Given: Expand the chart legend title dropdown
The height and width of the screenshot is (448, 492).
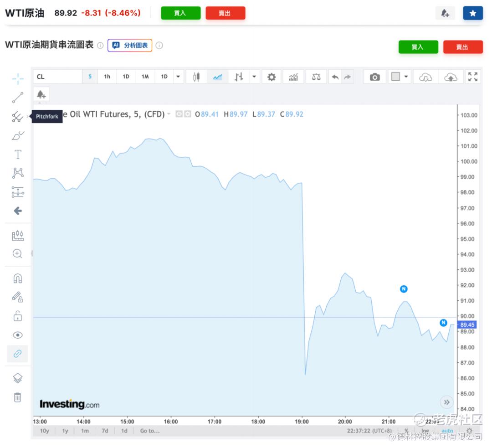Looking at the screenshot, I should click(x=169, y=113).
